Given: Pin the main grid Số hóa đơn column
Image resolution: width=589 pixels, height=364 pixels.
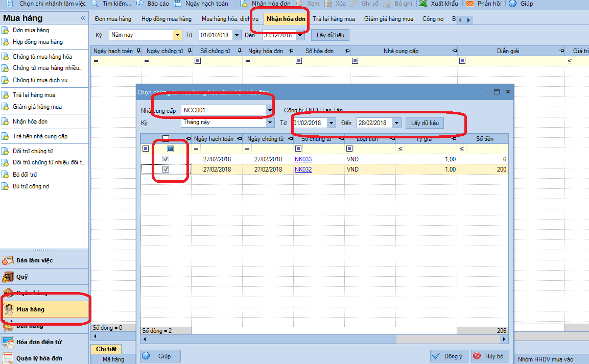Looking at the screenshot, I should click(347, 51).
